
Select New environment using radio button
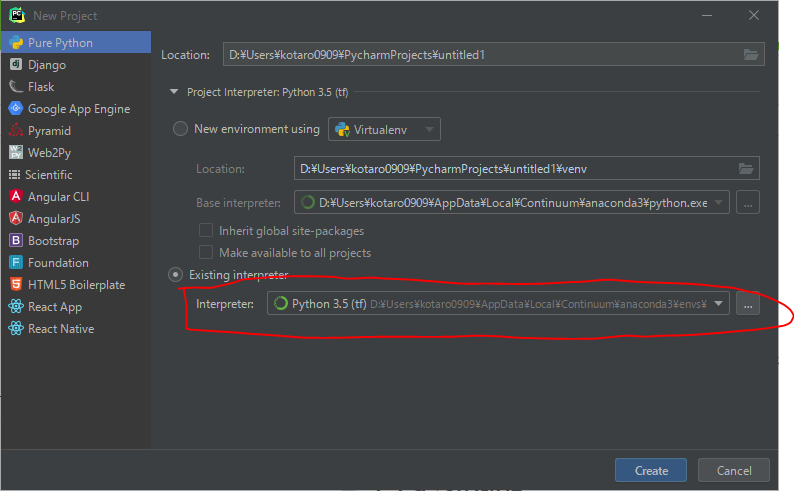tap(180, 129)
